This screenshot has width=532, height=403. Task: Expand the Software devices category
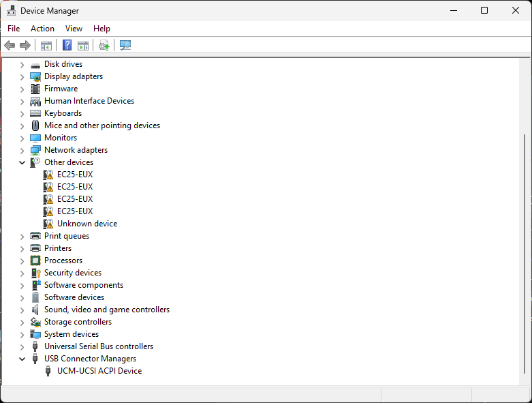click(22, 297)
